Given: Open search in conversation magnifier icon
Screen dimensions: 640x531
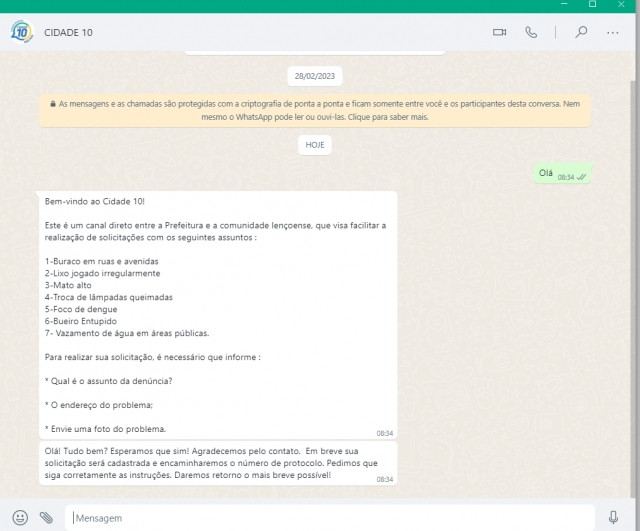Looking at the screenshot, I should pos(581,32).
